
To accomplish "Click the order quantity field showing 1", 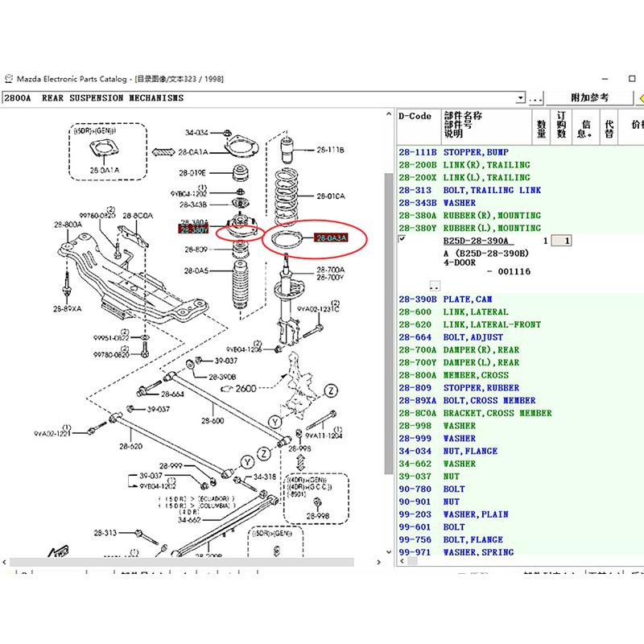I will pyautogui.click(x=561, y=241).
